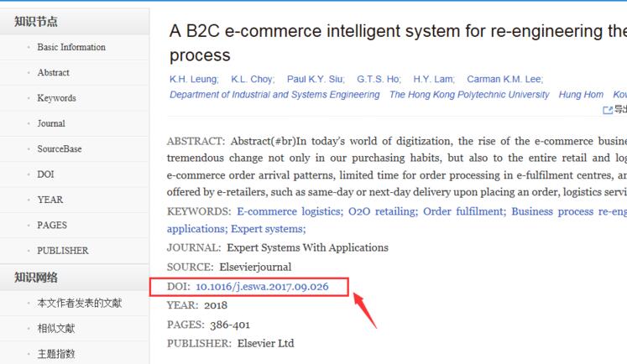Open author K.H. Leung's page

tap(193, 79)
